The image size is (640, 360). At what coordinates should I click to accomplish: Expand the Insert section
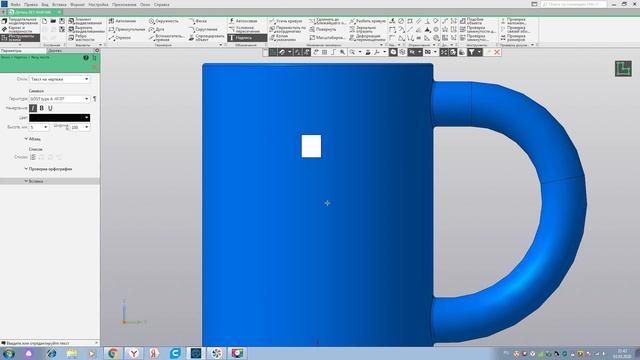(33, 181)
